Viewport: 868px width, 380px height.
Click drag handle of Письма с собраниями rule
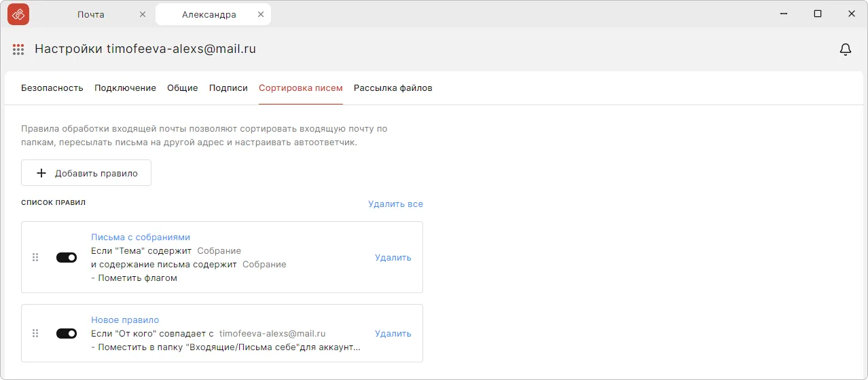(35, 257)
